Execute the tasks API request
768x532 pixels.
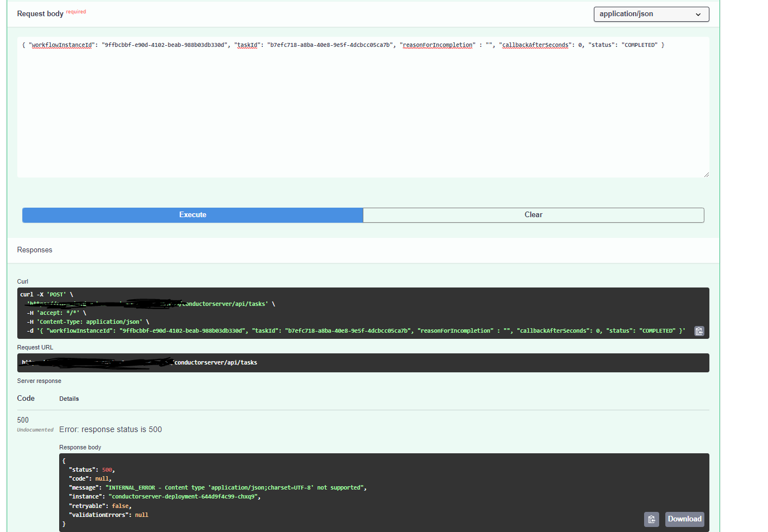click(192, 215)
